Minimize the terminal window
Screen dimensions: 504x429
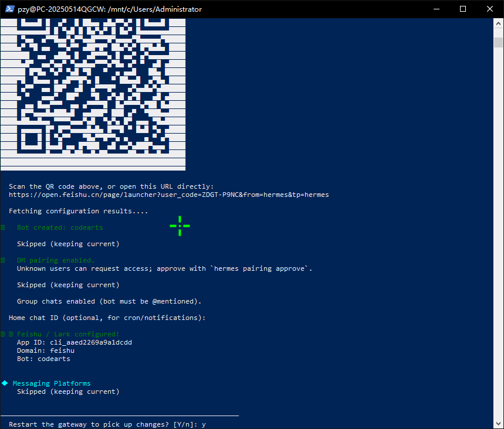pos(436,9)
